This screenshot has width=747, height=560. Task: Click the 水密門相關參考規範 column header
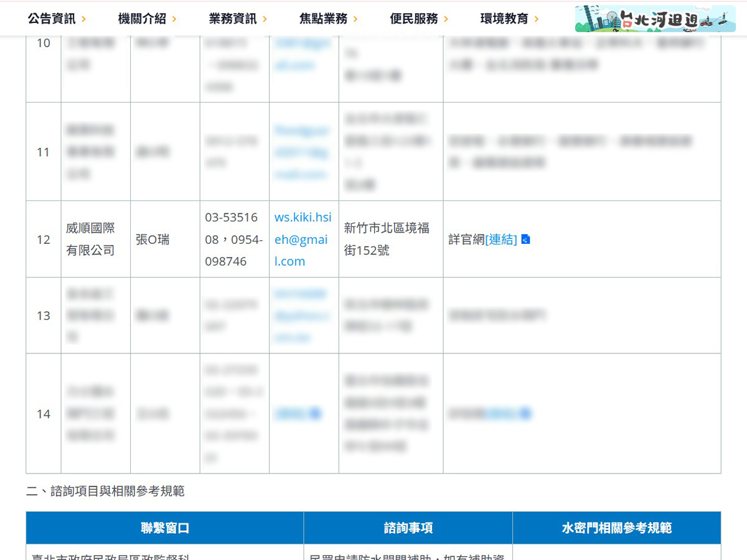pyautogui.click(x=616, y=528)
